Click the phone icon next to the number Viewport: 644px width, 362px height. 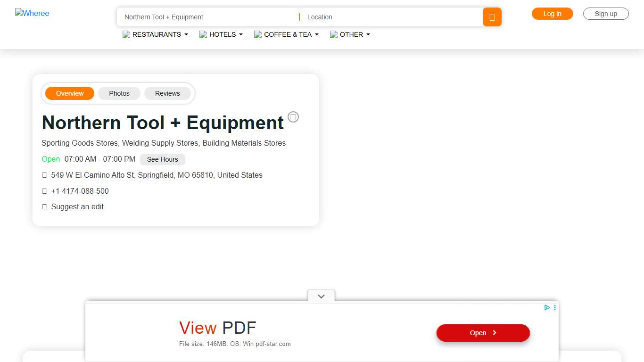44,191
